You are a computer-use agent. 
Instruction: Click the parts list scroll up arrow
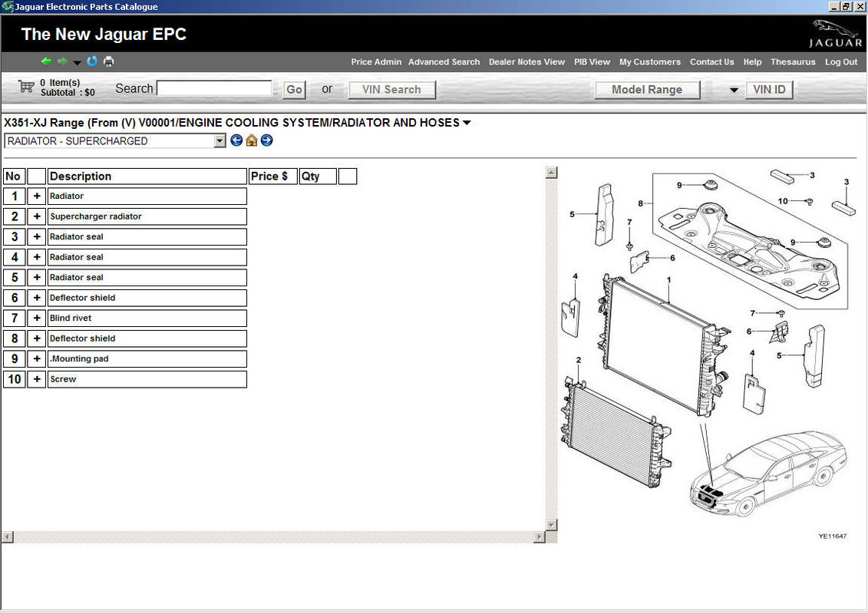click(x=551, y=172)
